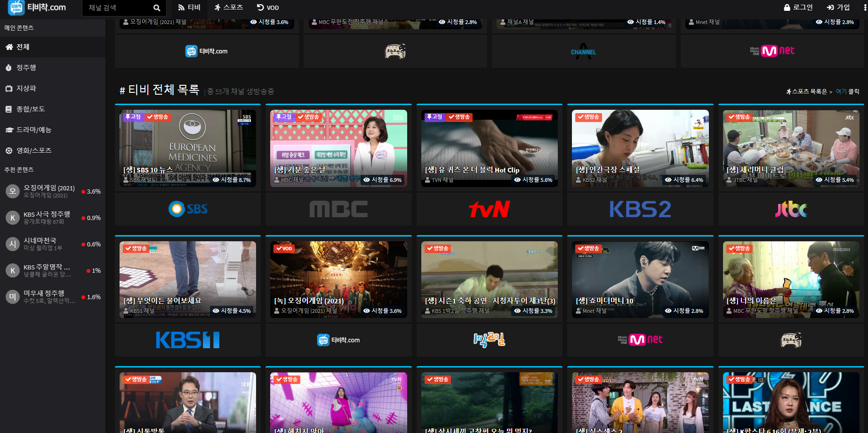Viewport: 868px width, 433px height.
Task: Select 영화/스포츠 sidebar category
Action: [x=53, y=151]
